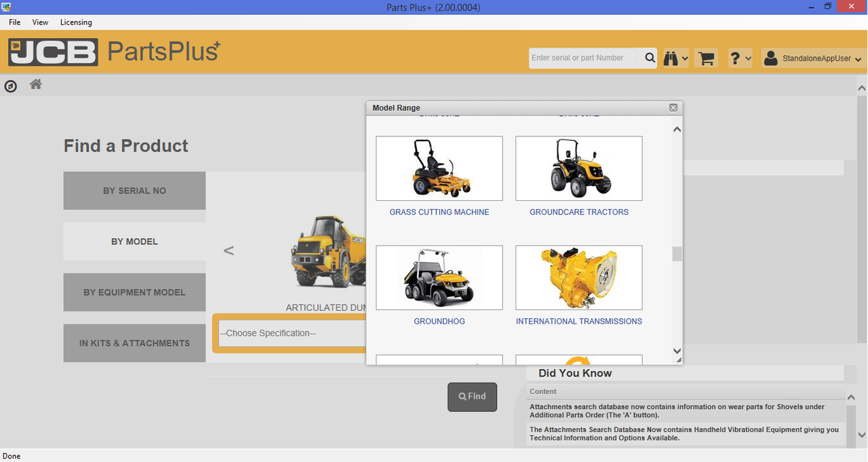Click the articulated dump truck image
The width and height of the screenshot is (868, 462).
coord(328,252)
